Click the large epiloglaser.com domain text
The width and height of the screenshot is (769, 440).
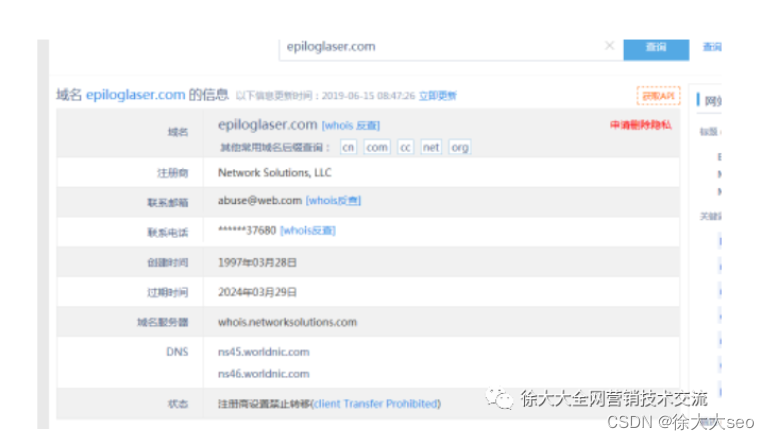click(268, 125)
